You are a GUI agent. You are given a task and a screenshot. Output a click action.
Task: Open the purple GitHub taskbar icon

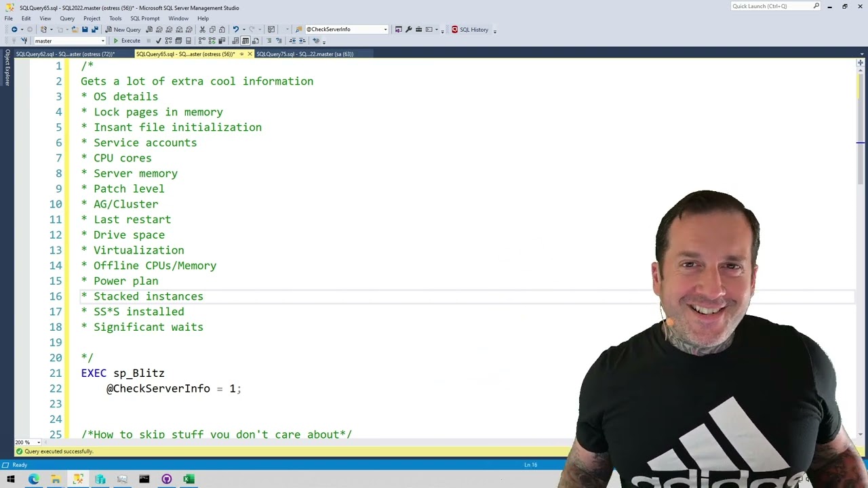[167, 479]
